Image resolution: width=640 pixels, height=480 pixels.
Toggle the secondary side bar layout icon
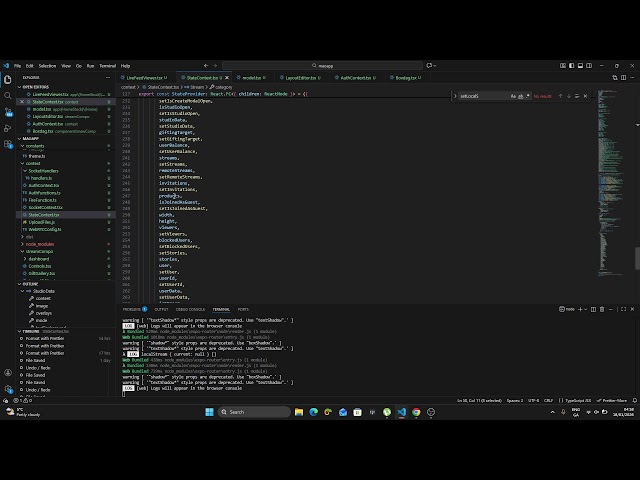[x=589, y=65]
